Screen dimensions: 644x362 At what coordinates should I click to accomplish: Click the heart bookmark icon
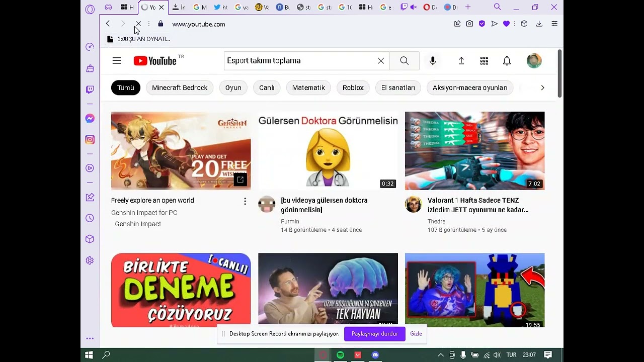click(506, 24)
